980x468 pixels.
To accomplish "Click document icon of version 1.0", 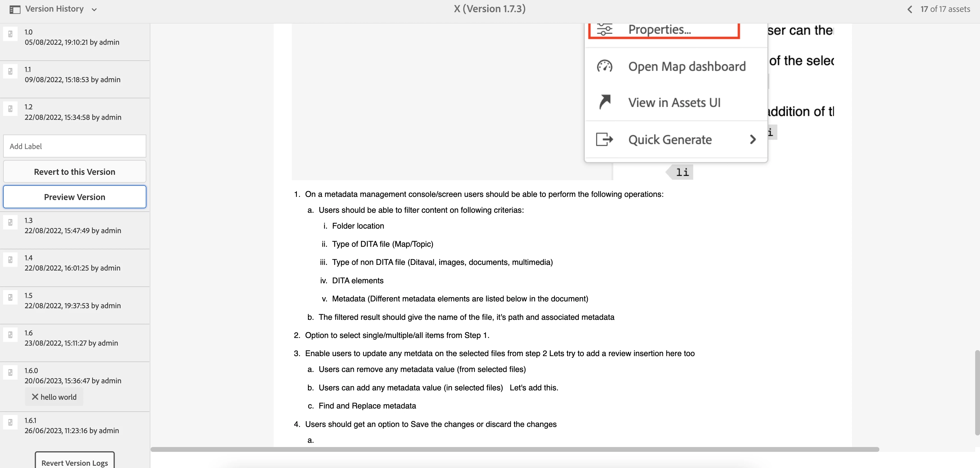I will (x=10, y=34).
